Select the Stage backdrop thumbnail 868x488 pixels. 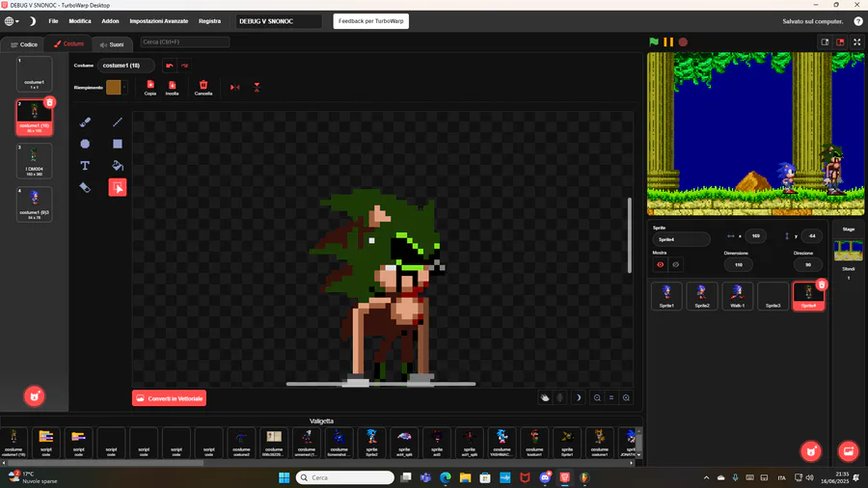848,251
